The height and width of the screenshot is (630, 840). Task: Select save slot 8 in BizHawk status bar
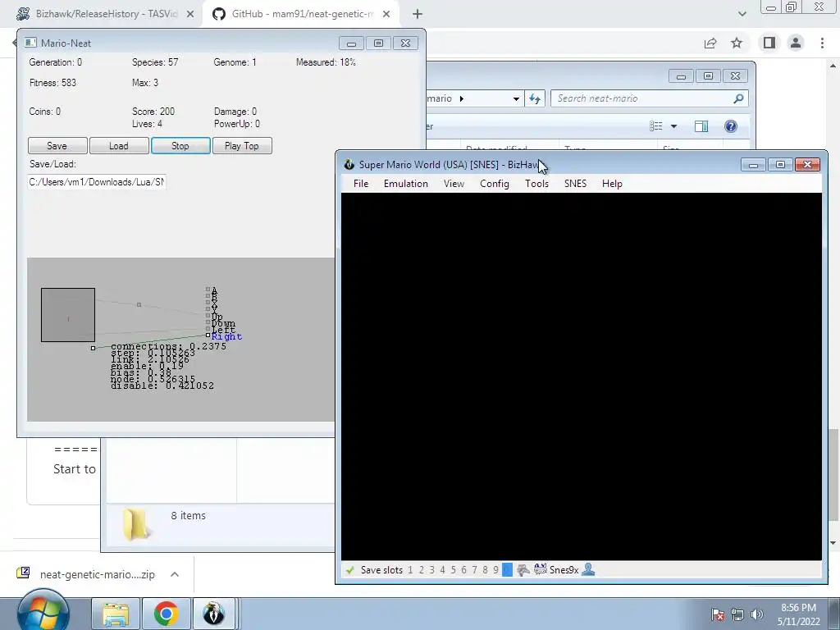tap(485, 570)
